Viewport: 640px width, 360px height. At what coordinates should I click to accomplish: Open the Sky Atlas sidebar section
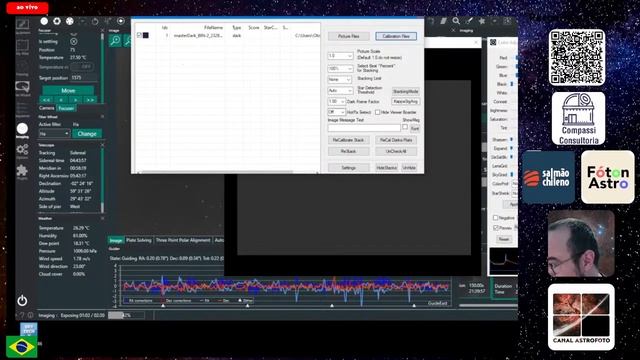(x=22, y=47)
